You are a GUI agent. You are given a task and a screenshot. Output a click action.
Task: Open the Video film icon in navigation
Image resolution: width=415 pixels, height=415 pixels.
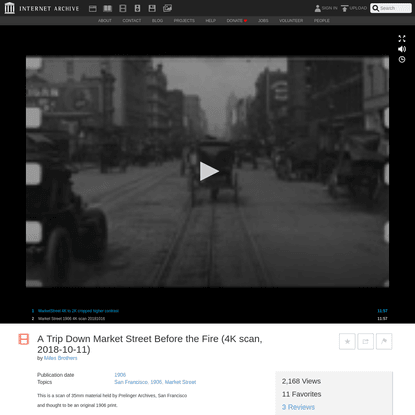pyautogui.click(x=123, y=8)
